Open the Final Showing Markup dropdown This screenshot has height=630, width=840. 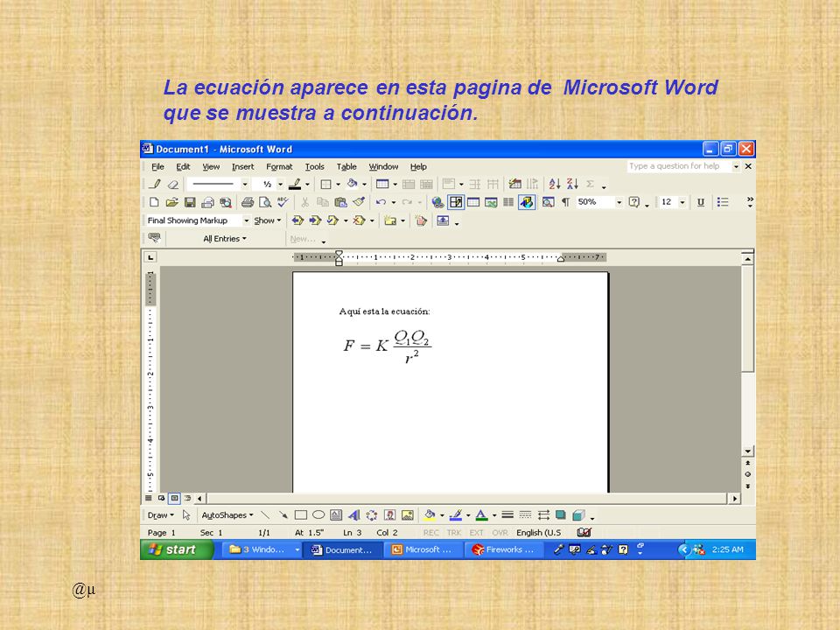pyautogui.click(x=247, y=220)
